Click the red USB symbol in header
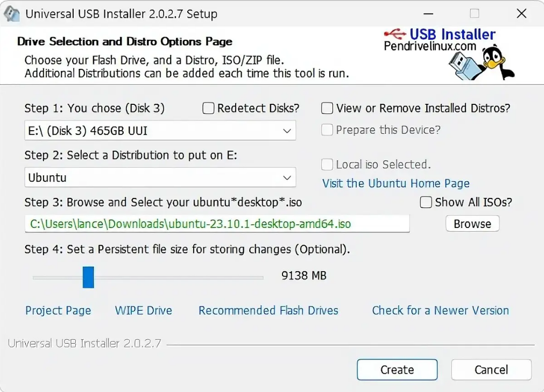544x392 pixels. 397,34
